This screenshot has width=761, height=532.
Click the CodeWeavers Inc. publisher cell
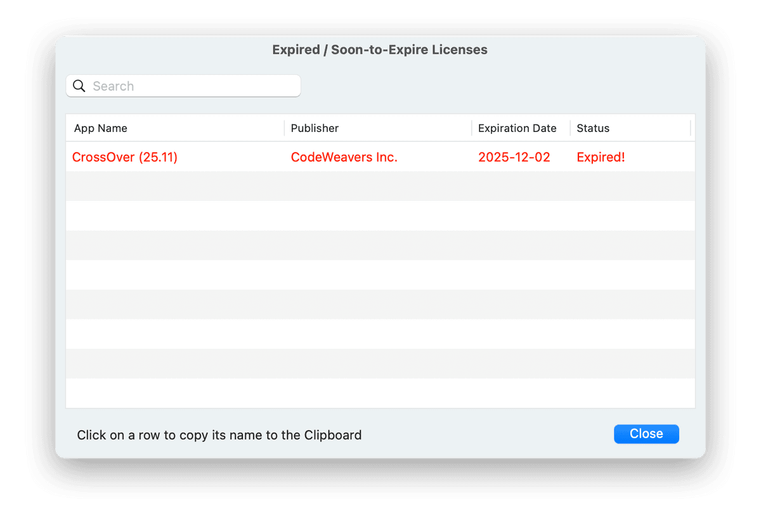[344, 157]
